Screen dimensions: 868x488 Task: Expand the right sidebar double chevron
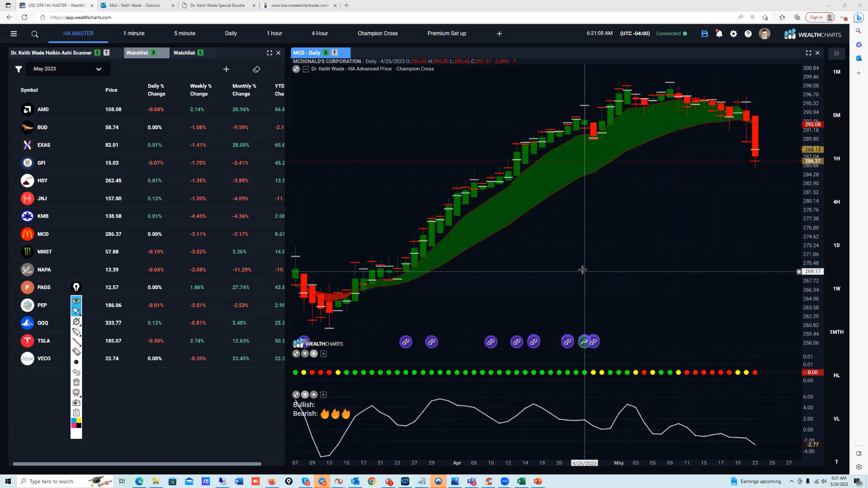(x=836, y=53)
